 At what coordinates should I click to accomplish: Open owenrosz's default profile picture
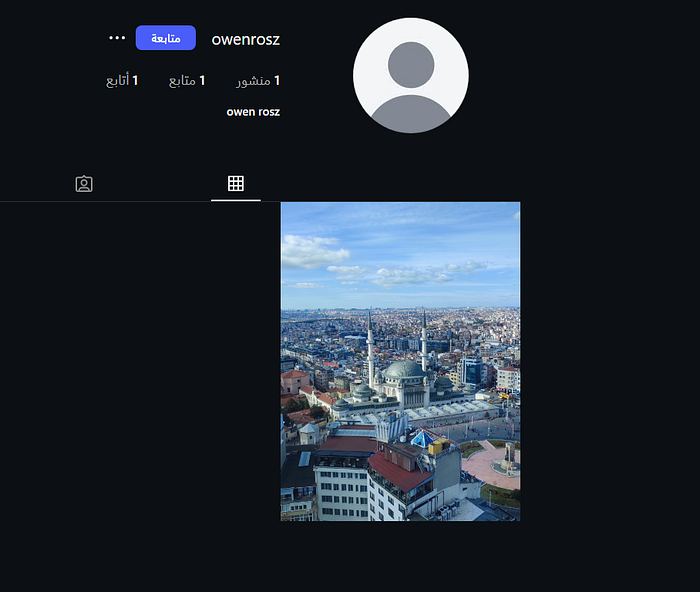coord(411,75)
